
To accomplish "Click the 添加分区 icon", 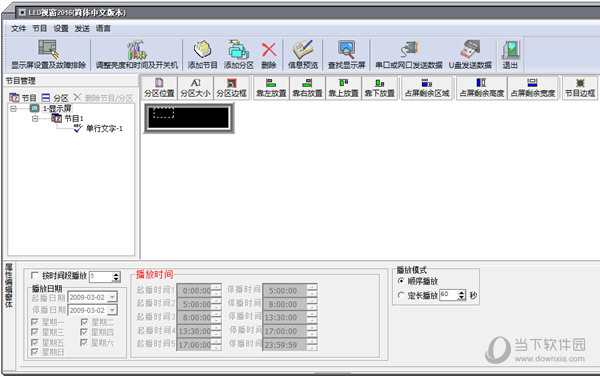I will tap(239, 54).
